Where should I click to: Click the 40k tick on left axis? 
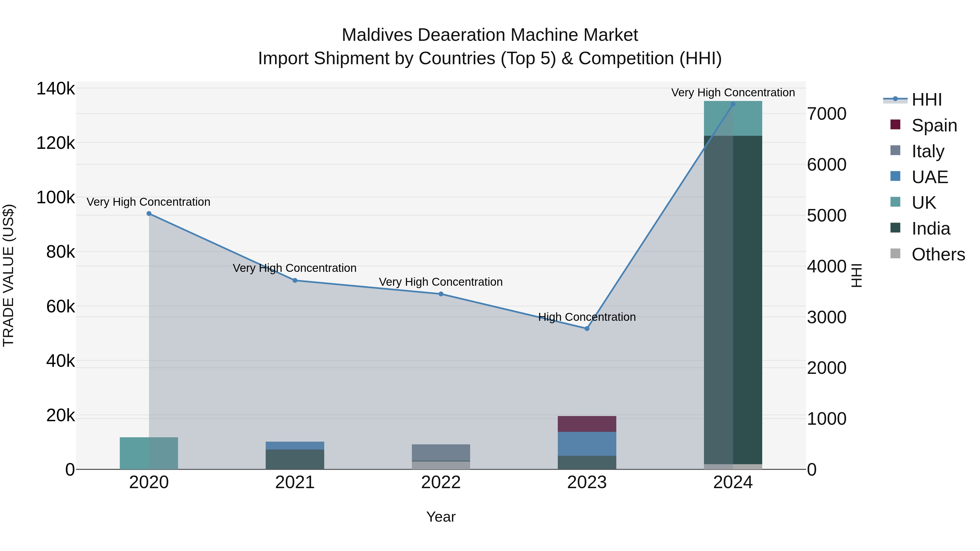pyautogui.click(x=60, y=361)
